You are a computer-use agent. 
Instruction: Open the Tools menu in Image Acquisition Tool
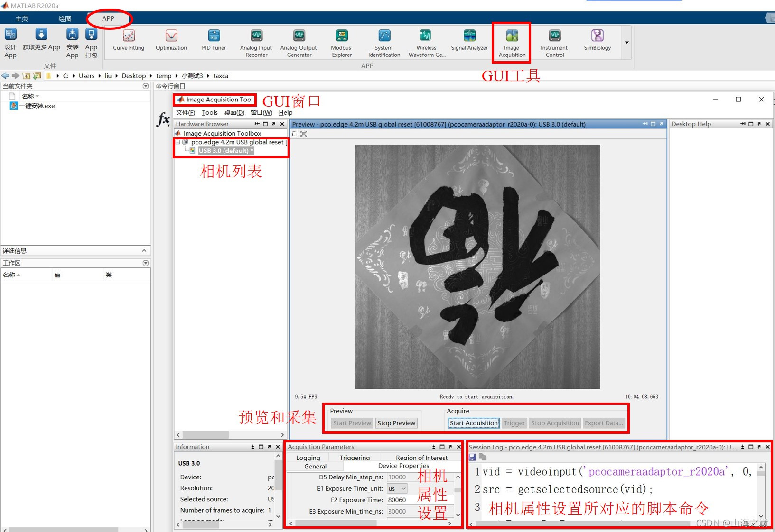pyautogui.click(x=209, y=112)
